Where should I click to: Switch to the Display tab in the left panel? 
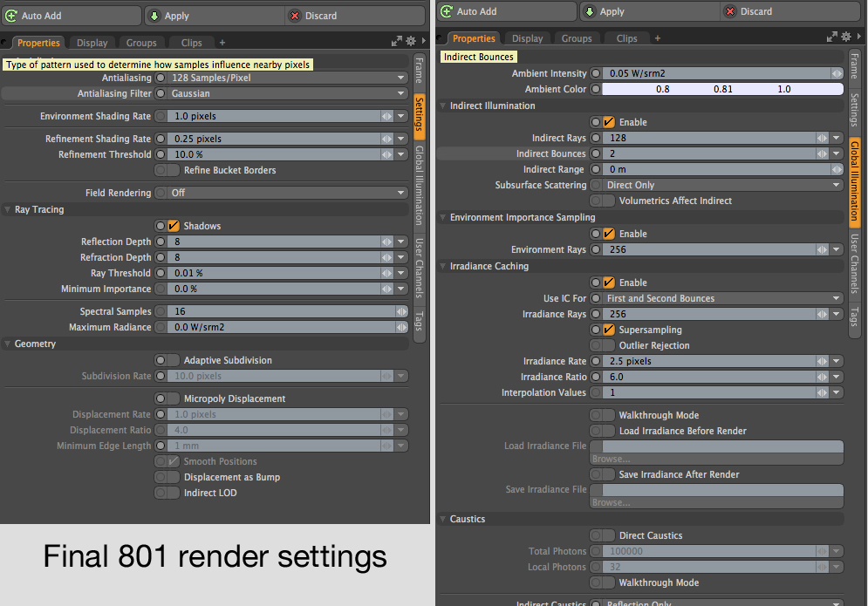[92, 43]
